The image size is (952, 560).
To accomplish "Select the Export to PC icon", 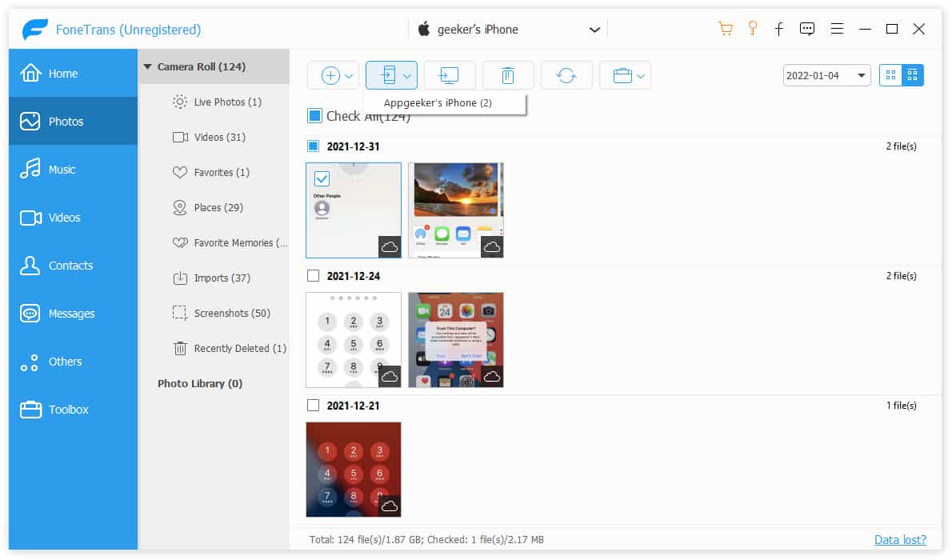I will [450, 74].
